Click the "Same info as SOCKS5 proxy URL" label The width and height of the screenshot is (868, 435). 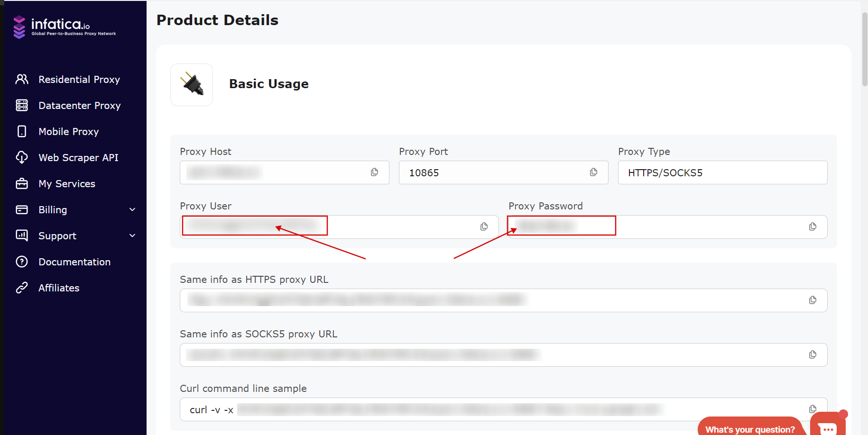click(259, 334)
